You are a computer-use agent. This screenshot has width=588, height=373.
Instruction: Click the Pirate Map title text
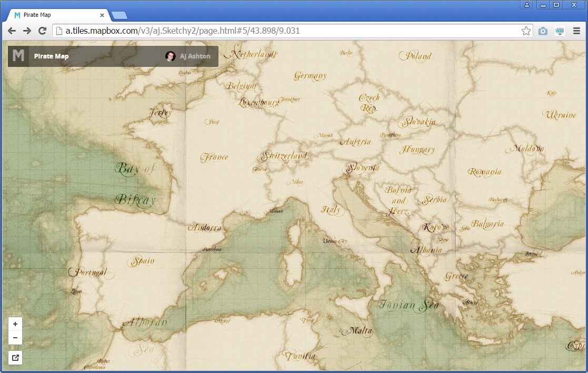51,56
